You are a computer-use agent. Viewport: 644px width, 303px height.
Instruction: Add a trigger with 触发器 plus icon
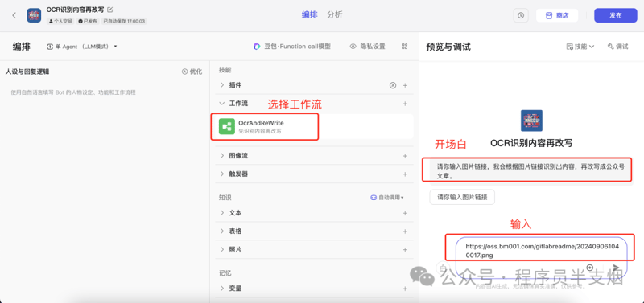pyautogui.click(x=405, y=174)
